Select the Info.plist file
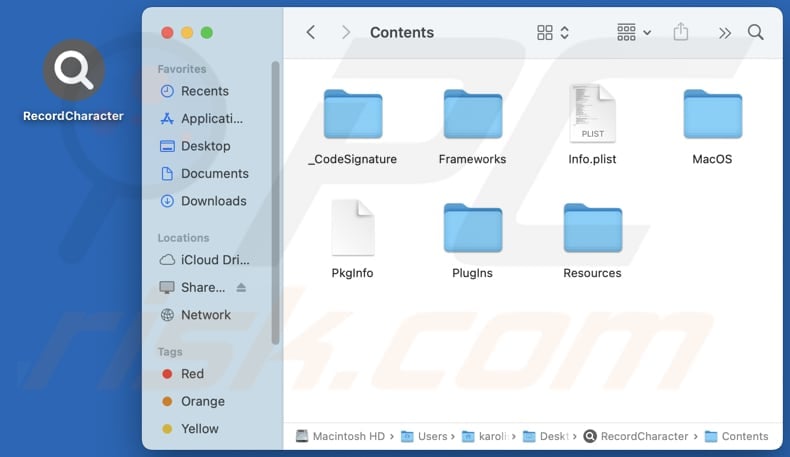Image resolution: width=790 pixels, height=457 pixels. (x=592, y=113)
